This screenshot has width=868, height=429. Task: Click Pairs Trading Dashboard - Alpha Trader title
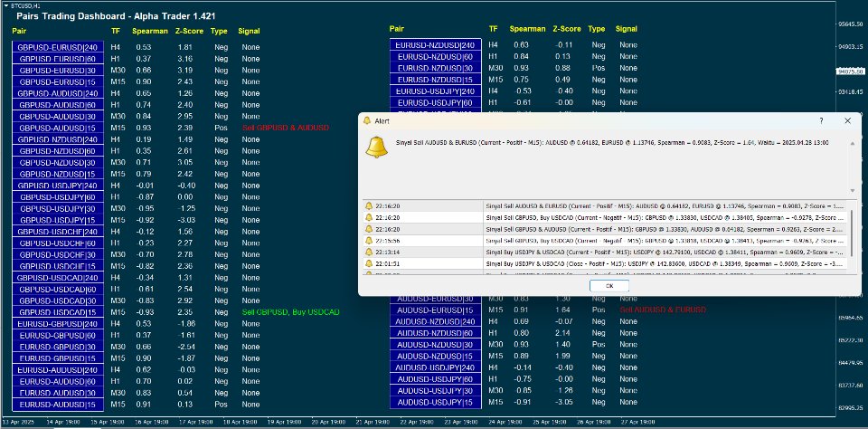click(x=116, y=16)
